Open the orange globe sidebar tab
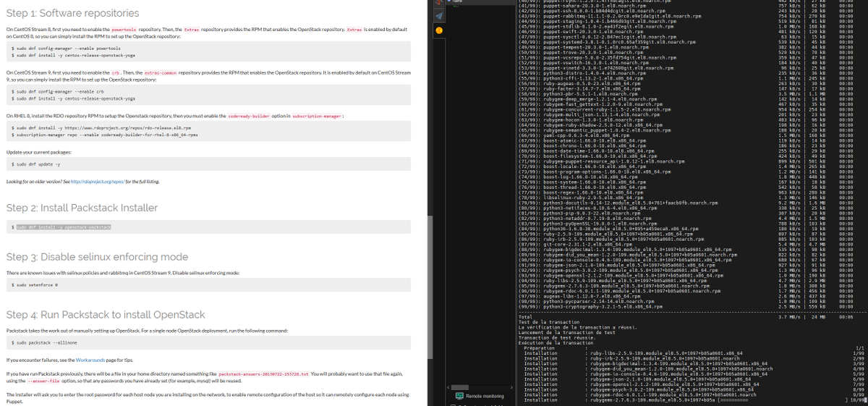This screenshot has height=406, width=868. point(438,31)
